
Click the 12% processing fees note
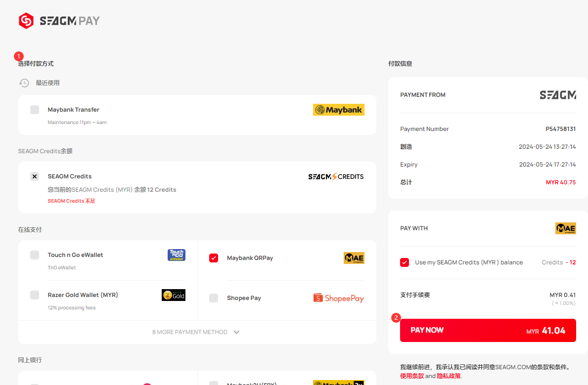(x=72, y=308)
